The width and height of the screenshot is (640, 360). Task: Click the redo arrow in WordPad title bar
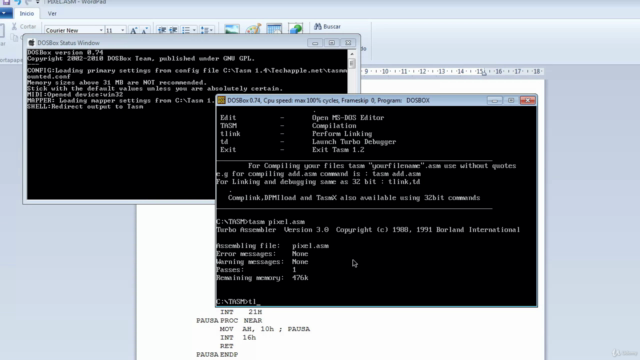coord(28,2)
